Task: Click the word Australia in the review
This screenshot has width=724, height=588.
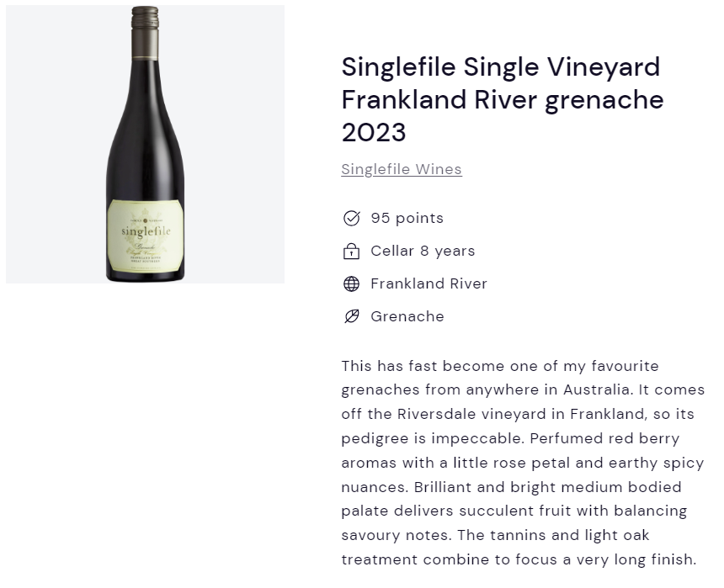Action: [597, 389]
